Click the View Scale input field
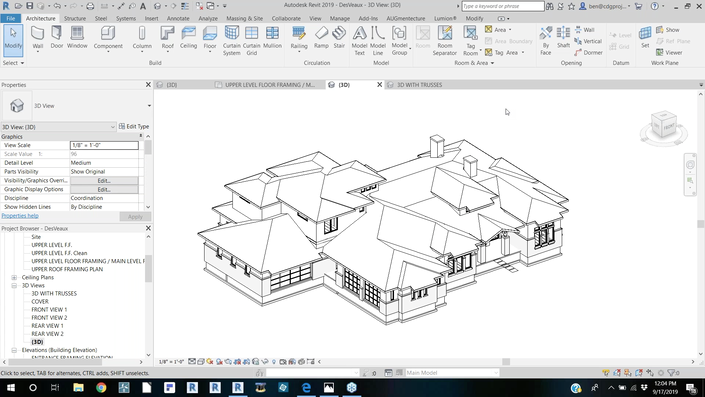The width and height of the screenshot is (705, 397). click(x=104, y=145)
